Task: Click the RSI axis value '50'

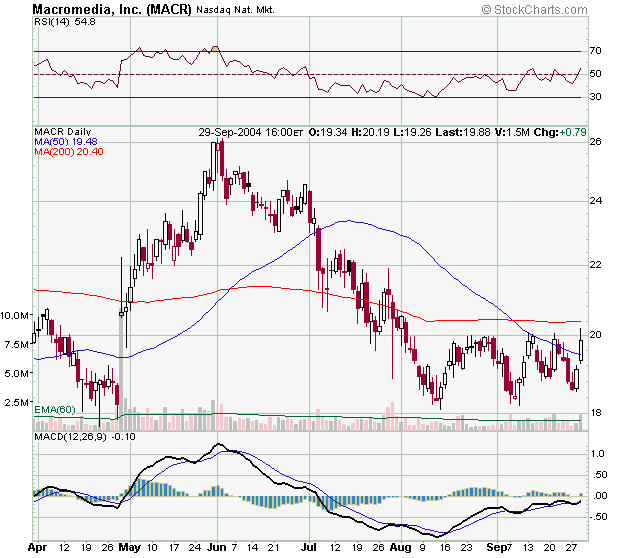Action: coord(595,74)
